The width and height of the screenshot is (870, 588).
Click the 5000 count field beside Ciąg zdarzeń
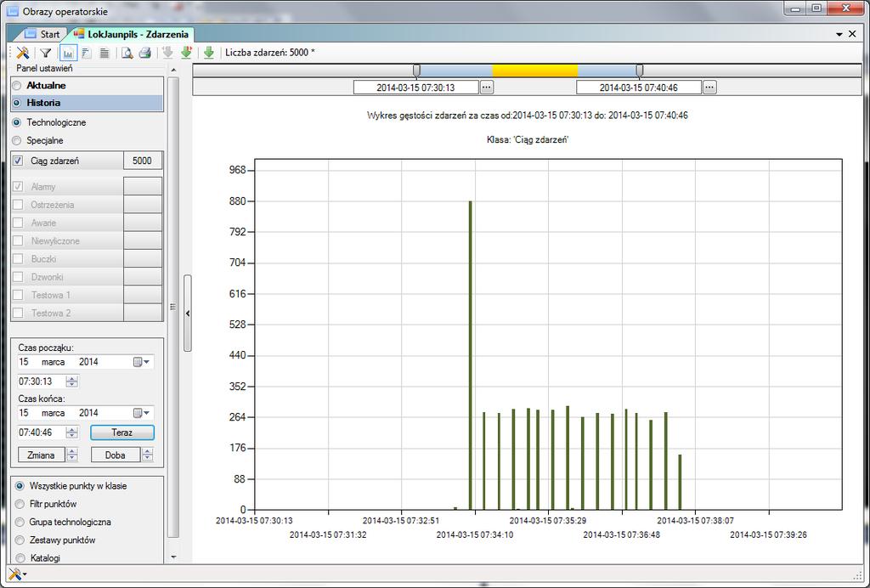point(143,161)
